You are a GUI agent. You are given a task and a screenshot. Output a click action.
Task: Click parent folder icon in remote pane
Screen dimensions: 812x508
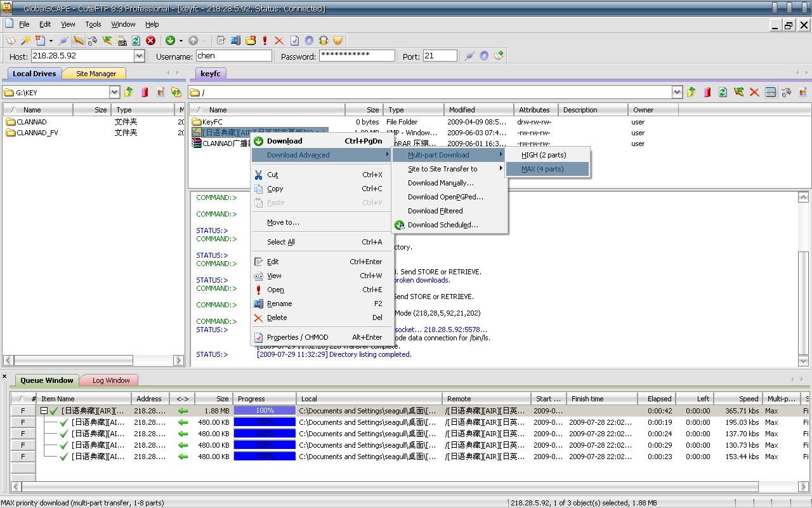691,92
